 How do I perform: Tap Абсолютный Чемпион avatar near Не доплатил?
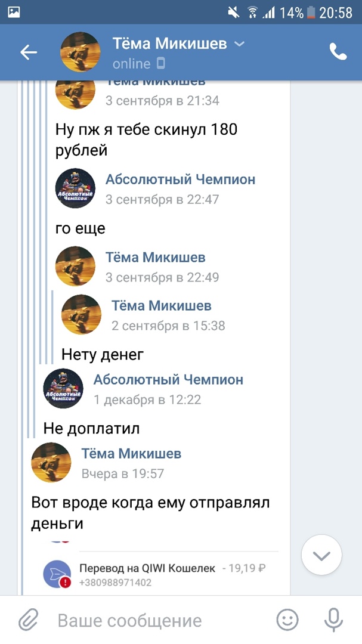(x=63, y=388)
